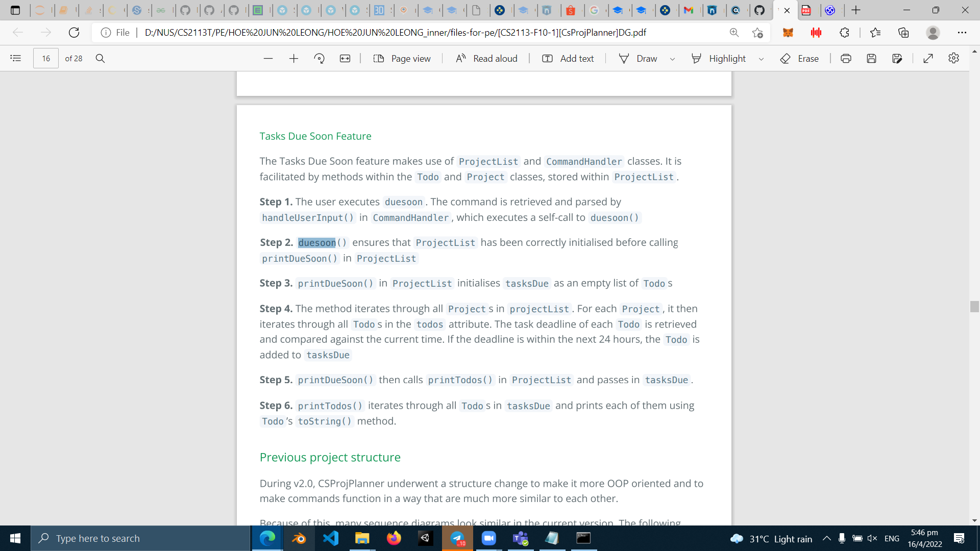Rotate the PDF page
This screenshot has width=980, height=551.
click(x=320, y=59)
